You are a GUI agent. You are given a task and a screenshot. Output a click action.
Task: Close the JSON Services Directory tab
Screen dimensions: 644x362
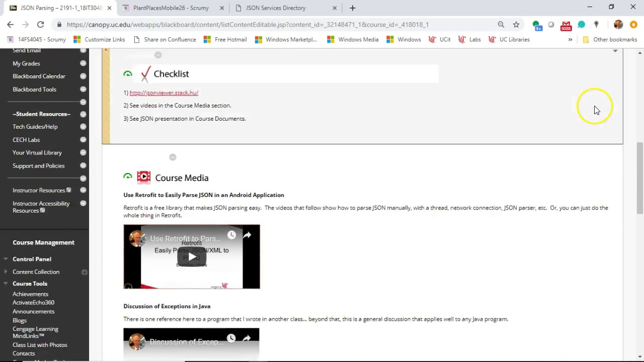[x=335, y=8]
